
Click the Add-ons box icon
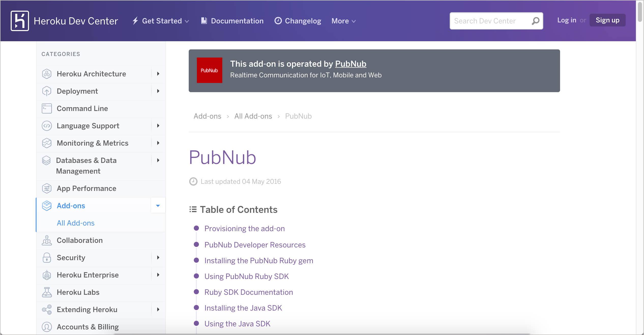47,206
